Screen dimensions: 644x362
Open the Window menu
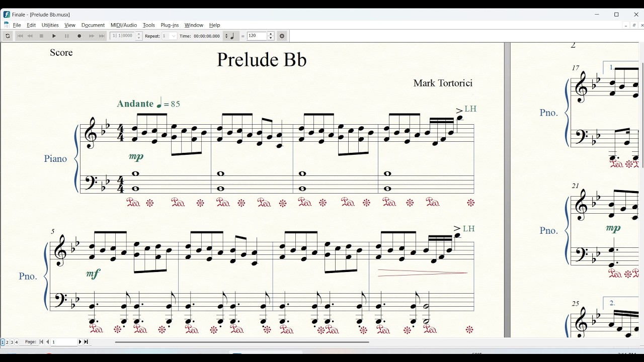coord(194,25)
